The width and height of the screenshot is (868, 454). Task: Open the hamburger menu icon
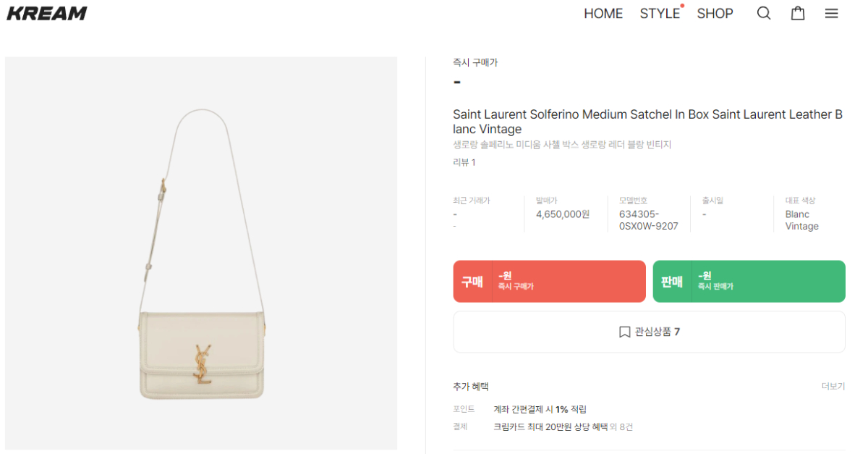click(x=832, y=13)
